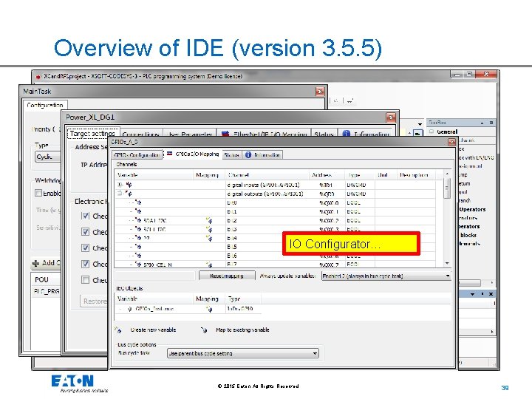Toggle first Check checkbox in Power_XL_DG1 window
The width and height of the screenshot is (532, 399).
86,216
